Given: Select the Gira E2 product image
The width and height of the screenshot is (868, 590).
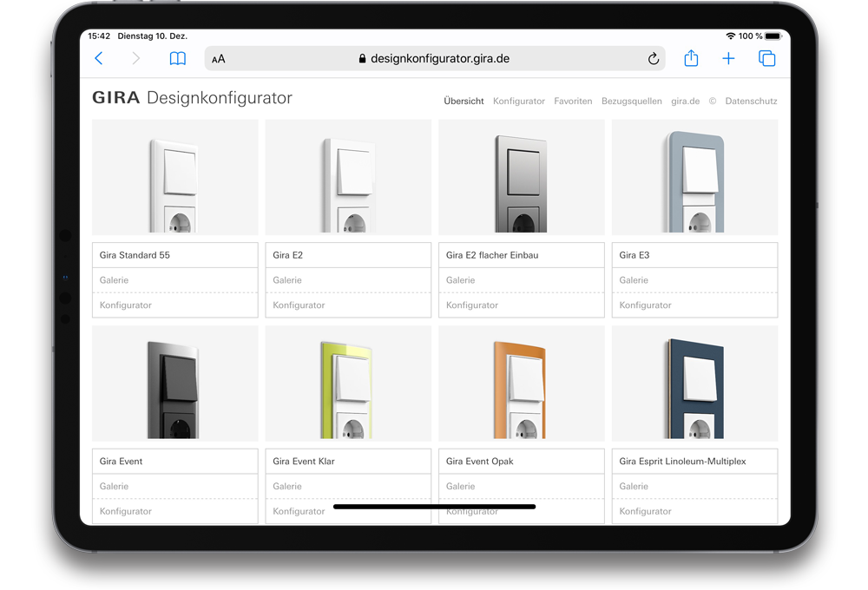Looking at the screenshot, I should click(348, 177).
